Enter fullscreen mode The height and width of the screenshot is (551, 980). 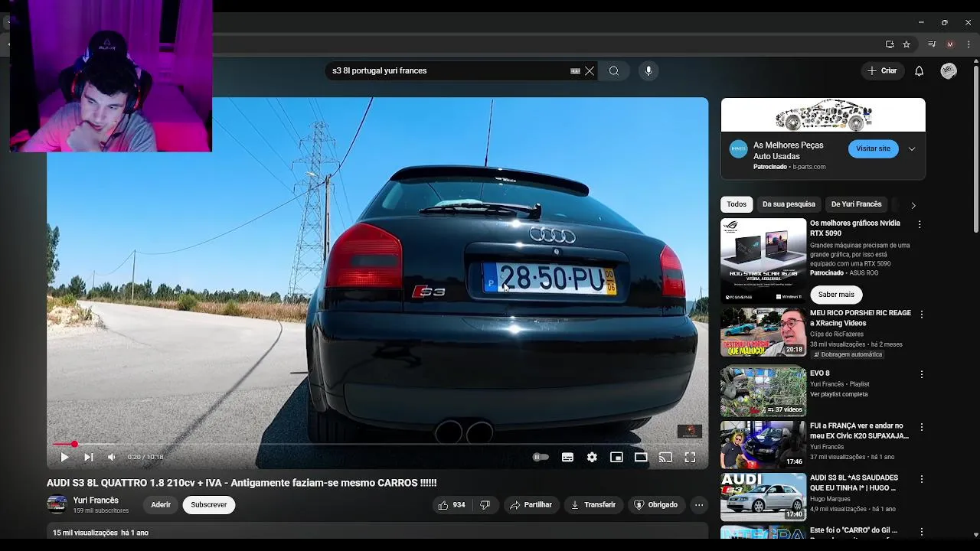coord(690,457)
